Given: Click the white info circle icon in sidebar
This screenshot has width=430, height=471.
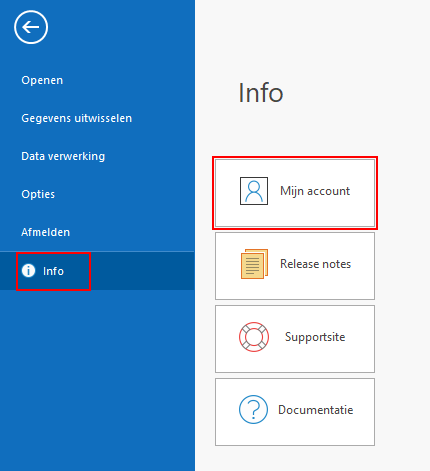Looking at the screenshot, I should 28,271.
